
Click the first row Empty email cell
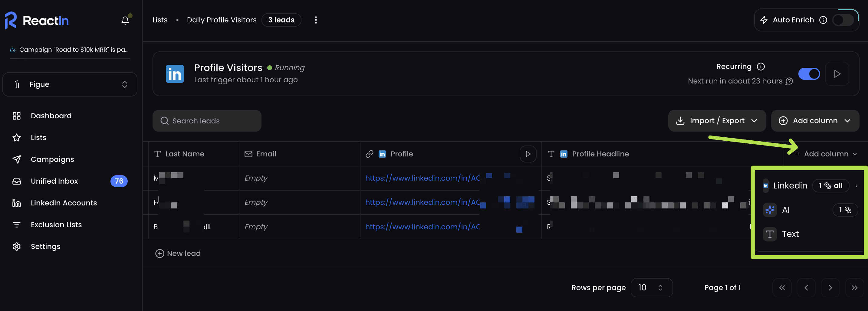300,178
